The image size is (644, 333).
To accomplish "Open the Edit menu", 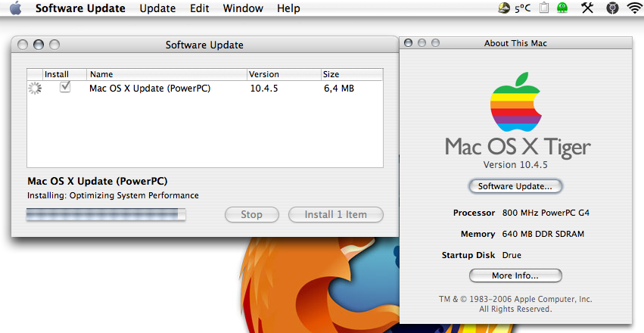I will tap(200, 8).
